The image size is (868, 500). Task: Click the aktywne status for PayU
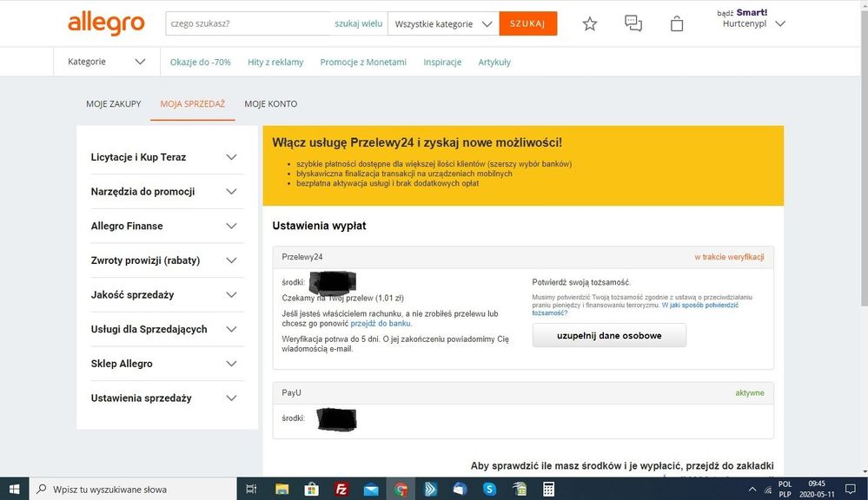click(750, 393)
